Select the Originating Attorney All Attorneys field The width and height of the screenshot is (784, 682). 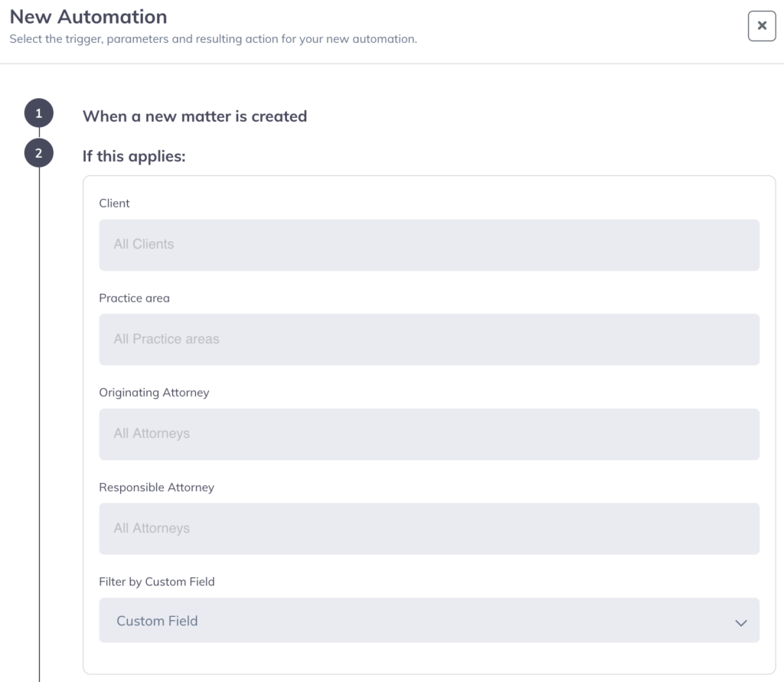(x=429, y=434)
